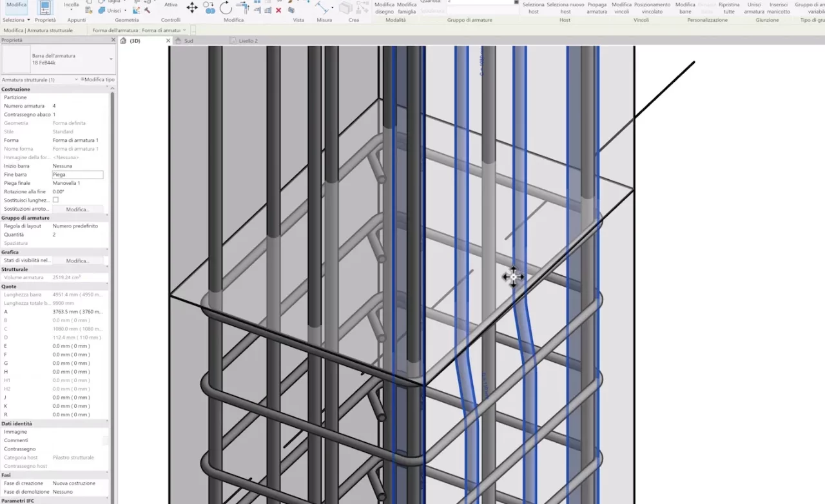This screenshot has width=825, height=504.
Task: Switch to the Sud view tab
Action: point(188,40)
